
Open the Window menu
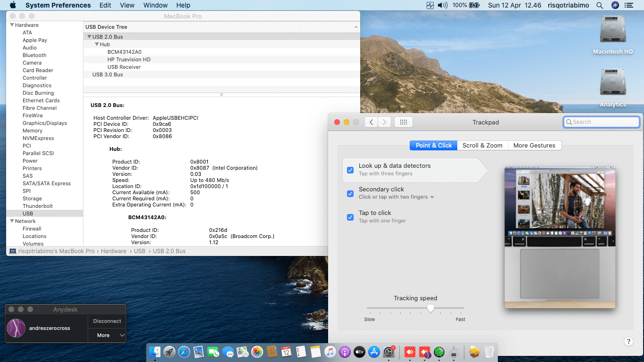(x=155, y=5)
